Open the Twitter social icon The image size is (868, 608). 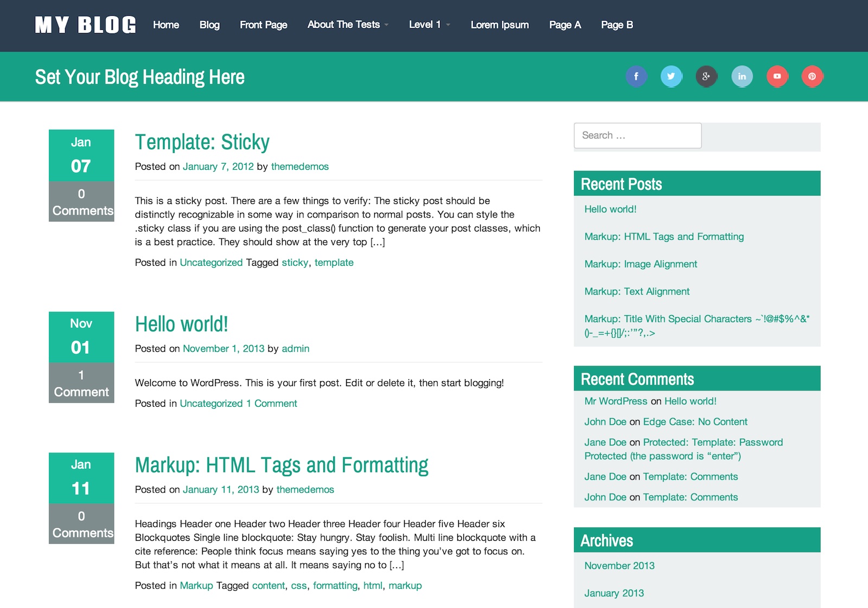click(x=671, y=76)
